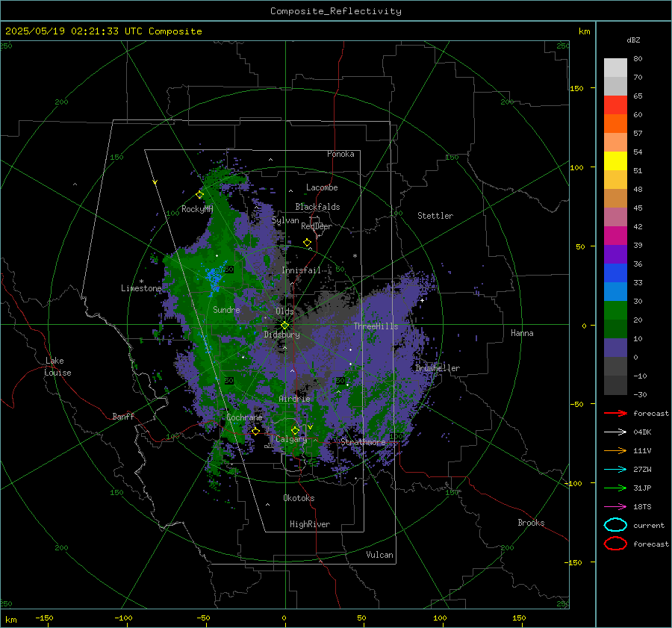The height and width of the screenshot is (628, 672).
Task: Click the yellow diamond marker near RedDeer
Action: coord(308,243)
